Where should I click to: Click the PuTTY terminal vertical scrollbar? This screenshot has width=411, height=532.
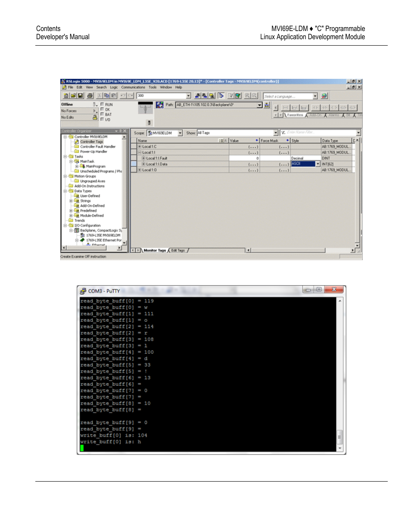pos(340,374)
